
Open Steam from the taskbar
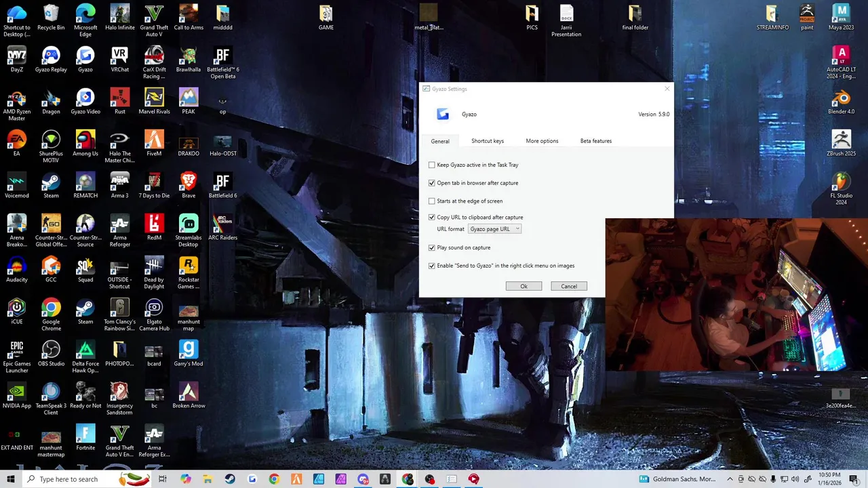(x=230, y=479)
